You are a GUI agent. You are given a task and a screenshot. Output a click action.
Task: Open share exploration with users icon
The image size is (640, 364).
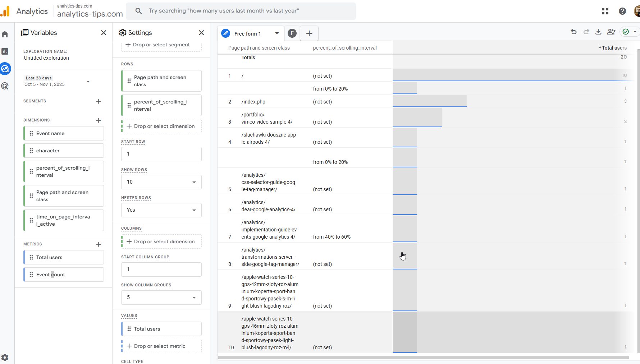611,32
